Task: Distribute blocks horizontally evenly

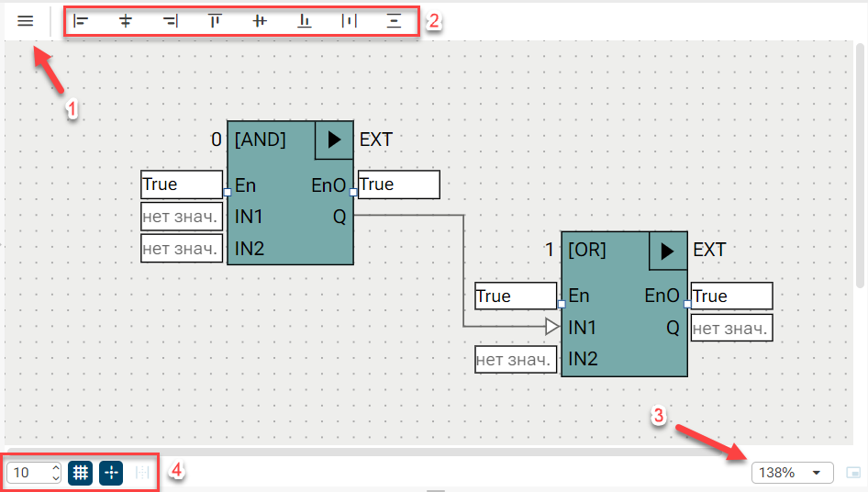Action: 350,21
